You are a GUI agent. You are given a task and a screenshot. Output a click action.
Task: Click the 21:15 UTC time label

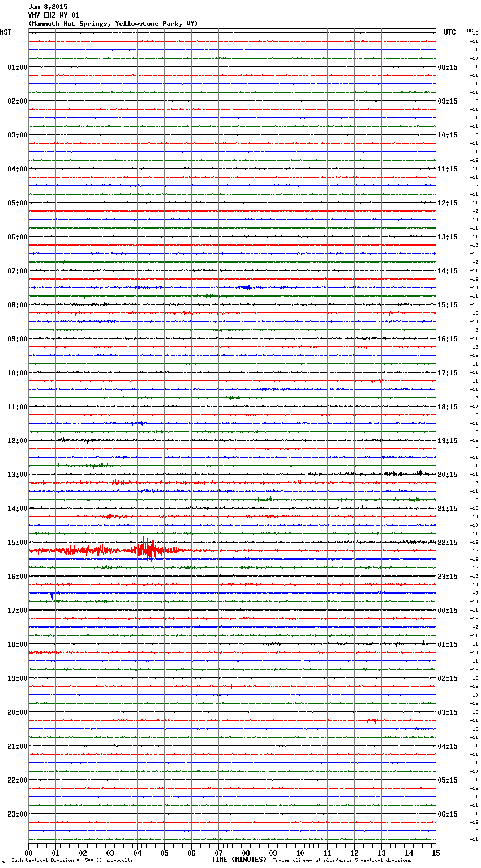(448, 509)
